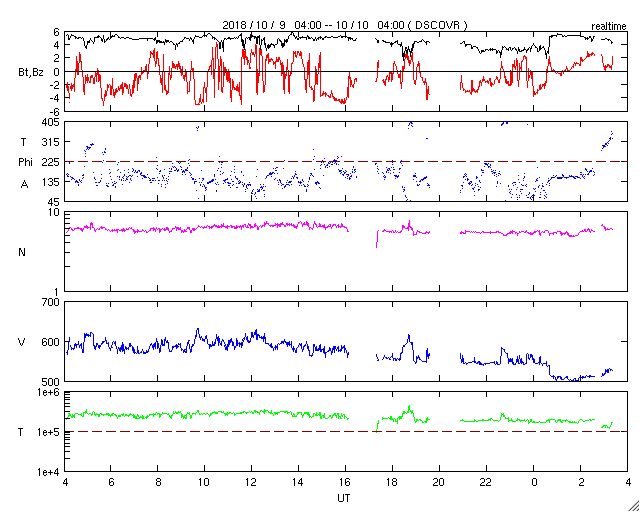Click the '16' hour tick label
Screen dimensions: 640x512
(x=346, y=484)
